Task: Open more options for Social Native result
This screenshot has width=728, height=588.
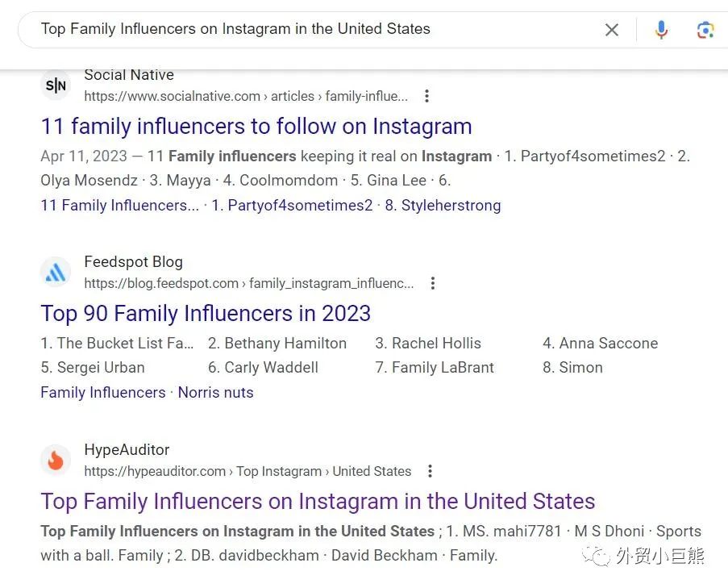Action: pyautogui.click(x=426, y=96)
